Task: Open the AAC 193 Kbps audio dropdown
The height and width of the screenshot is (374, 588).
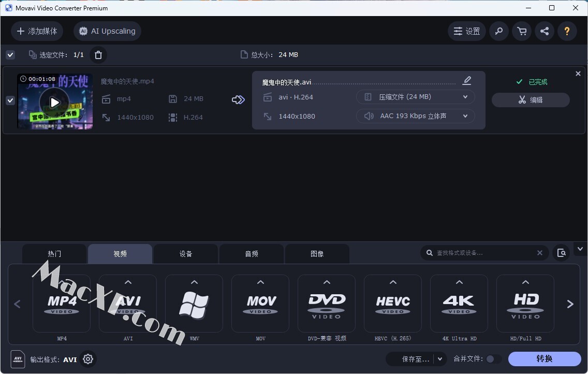Action: [x=416, y=116]
